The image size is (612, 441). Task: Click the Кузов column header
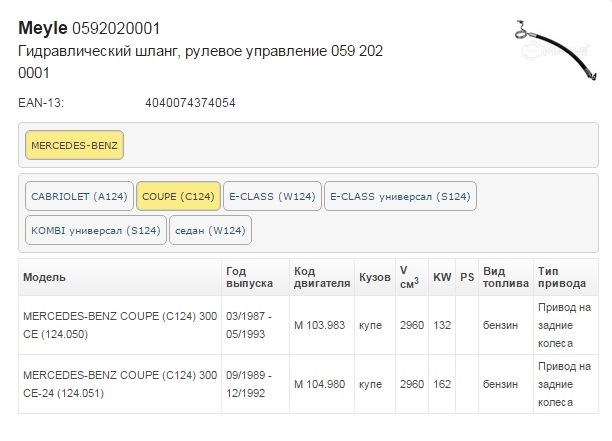(375, 277)
